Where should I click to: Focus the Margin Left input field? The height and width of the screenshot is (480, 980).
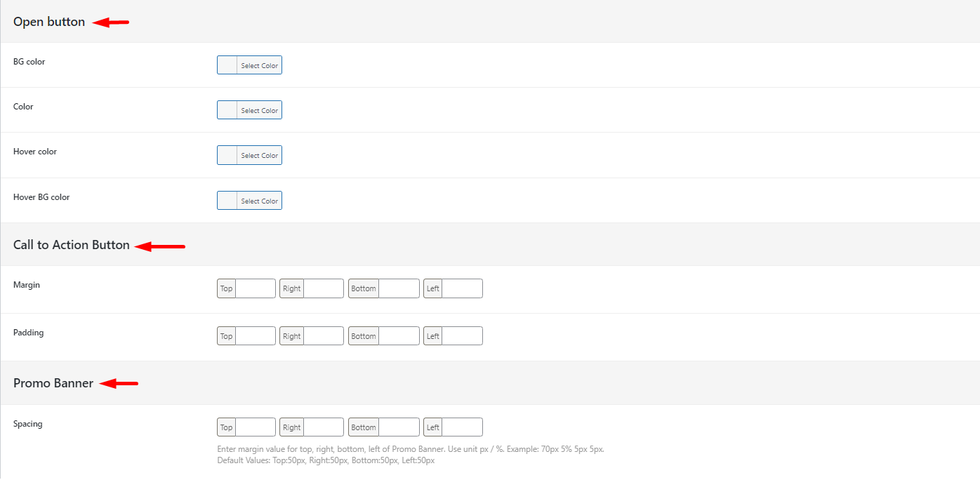(x=462, y=288)
